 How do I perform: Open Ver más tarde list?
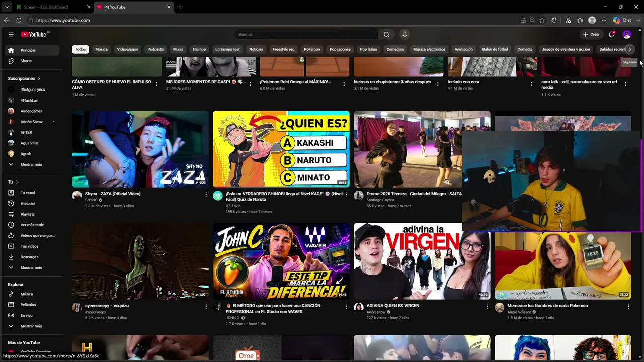(32, 225)
